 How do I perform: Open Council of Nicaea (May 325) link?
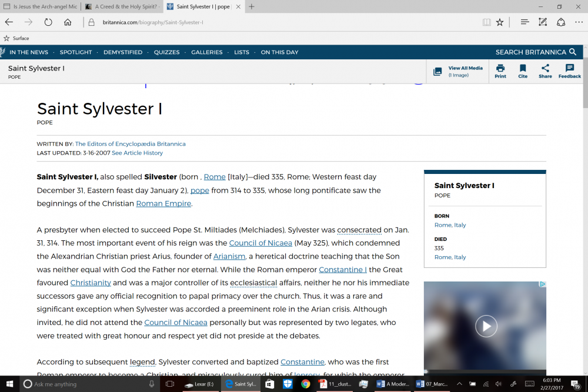(x=260, y=243)
